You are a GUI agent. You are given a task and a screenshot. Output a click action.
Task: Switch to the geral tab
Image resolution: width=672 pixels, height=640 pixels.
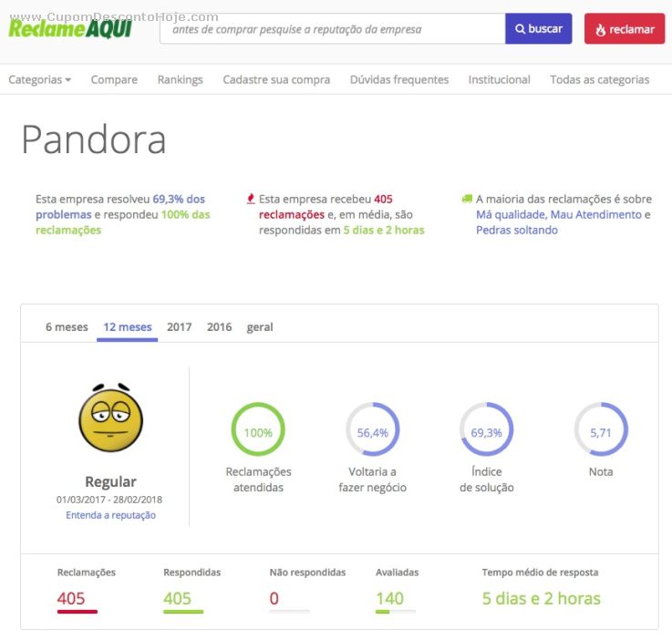coord(260,327)
